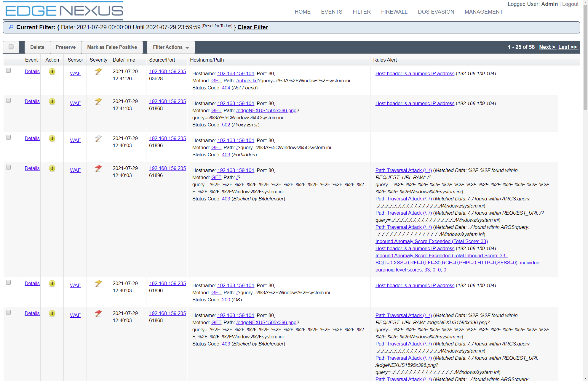This screenshot has height=381, width=588.
Task: Click the yellow alert action icon in the robots.txt row
Action: [x=52, y=71]
